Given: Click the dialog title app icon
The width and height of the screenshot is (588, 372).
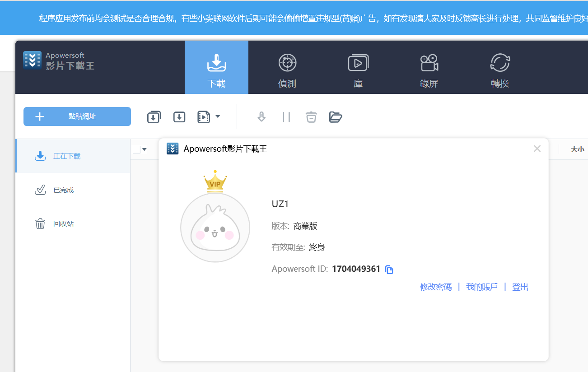Looking at the screenshot, I should 173,149.
